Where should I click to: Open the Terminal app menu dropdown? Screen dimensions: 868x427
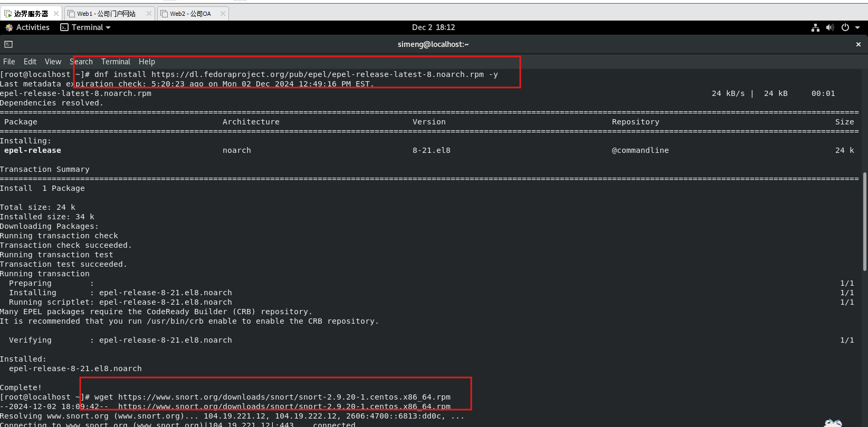pos(86,27)
